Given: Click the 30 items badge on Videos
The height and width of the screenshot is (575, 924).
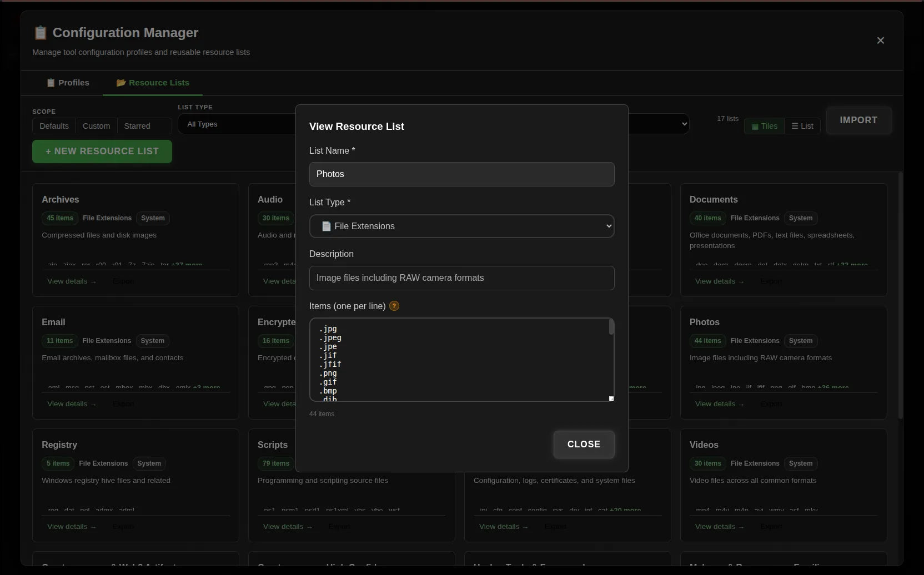Looking at the screenshot, I should [708, 463].
